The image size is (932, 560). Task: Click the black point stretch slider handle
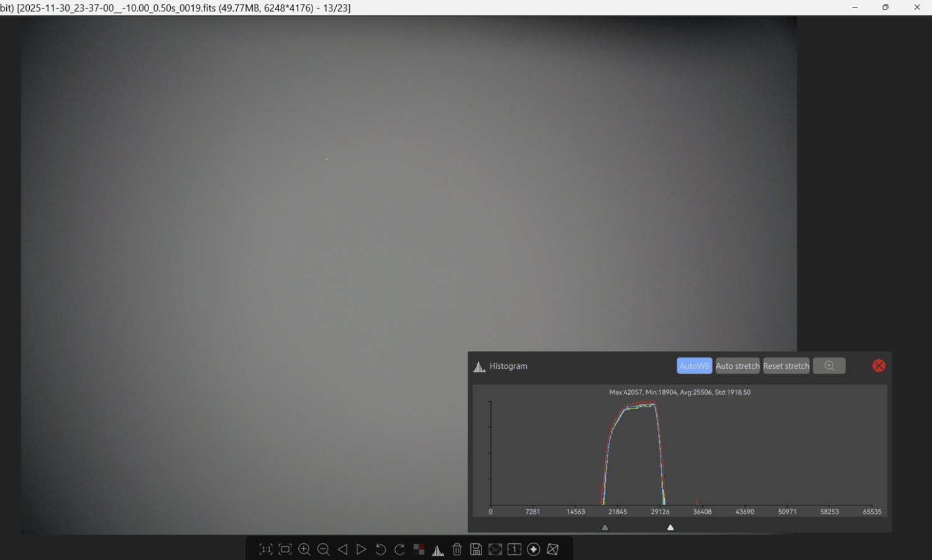pos(605,528)
